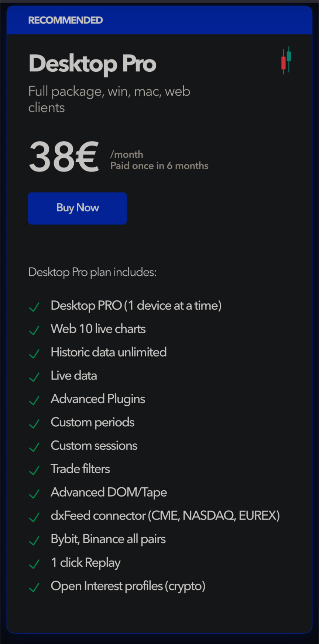Click the RECOMMENDED banner label
This screenshot has width=319, height=644.
pos(65,20)
